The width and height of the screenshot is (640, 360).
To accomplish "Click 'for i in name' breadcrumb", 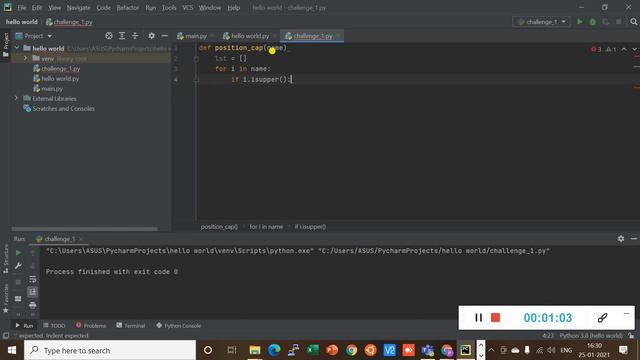I will (x=266, y=227).
